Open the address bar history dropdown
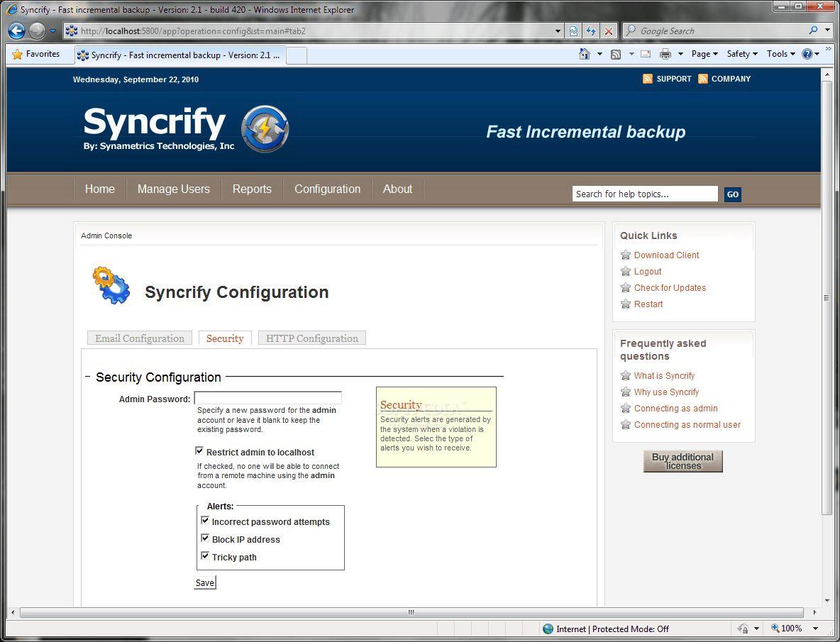The height and width of the screenshot is (642, 840). 558,31
